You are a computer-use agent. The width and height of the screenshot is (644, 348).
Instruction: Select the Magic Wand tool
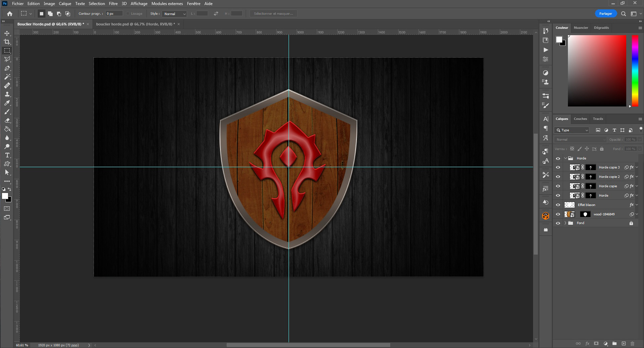(x=7, y=77)
